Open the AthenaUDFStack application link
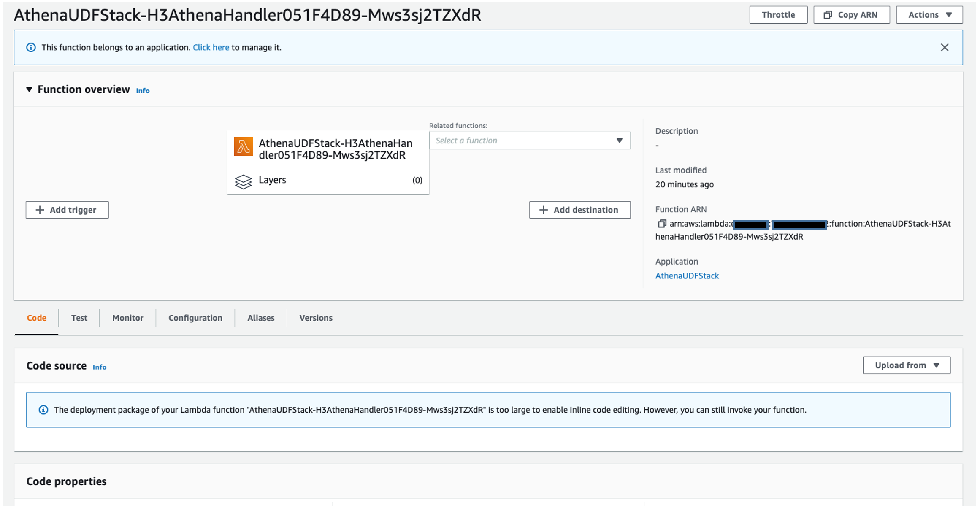Image resolution: width=980 pixels, height=508 pixels. (x=687, y=276)
